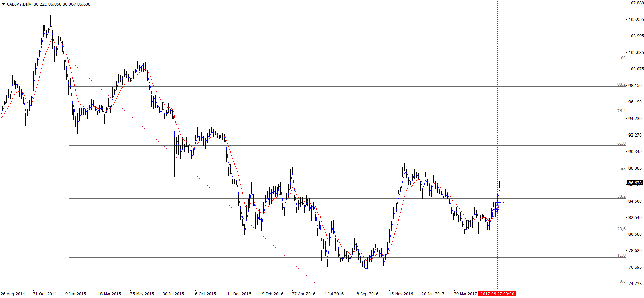The height and width of the screenshot is (298, 644).
Task: Select the blue trade marker numbered 2
Action: 498,207
